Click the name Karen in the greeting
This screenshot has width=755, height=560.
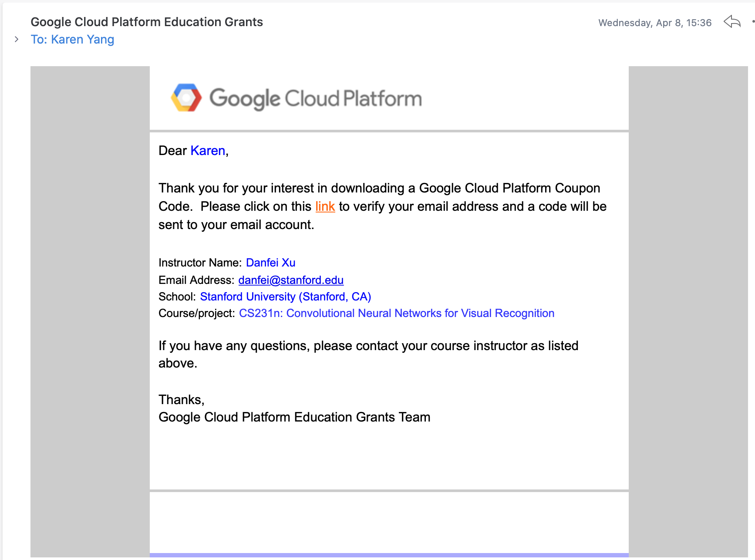click(208, 151)
